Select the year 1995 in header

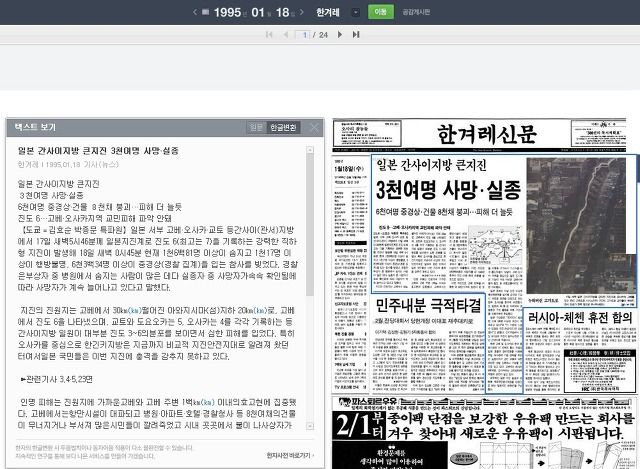point(227,12)
